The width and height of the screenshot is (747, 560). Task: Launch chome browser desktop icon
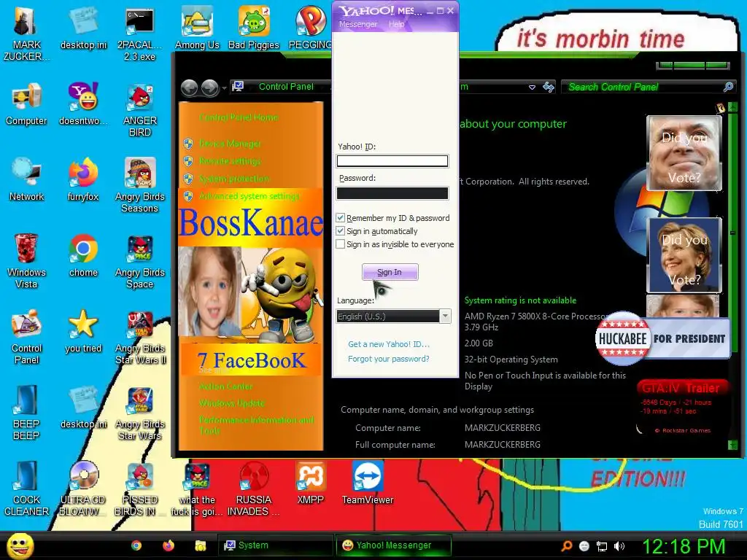click(83, 255)
